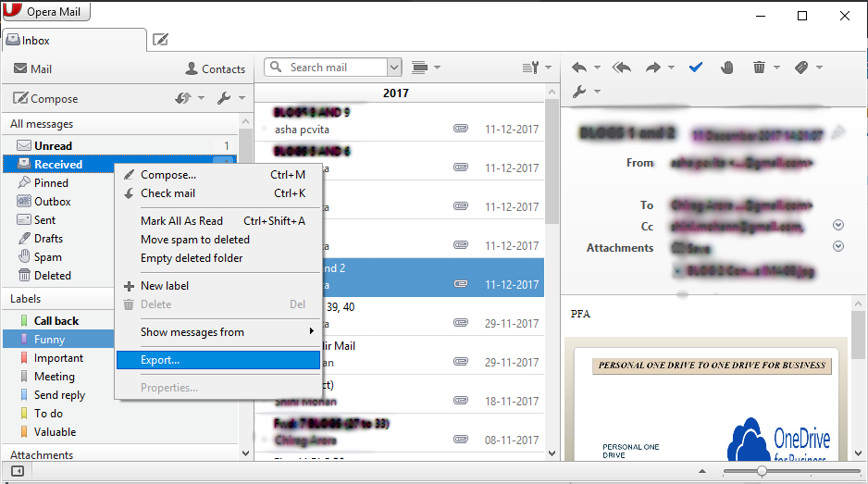Choose New label from context menu

pos(218,286)
